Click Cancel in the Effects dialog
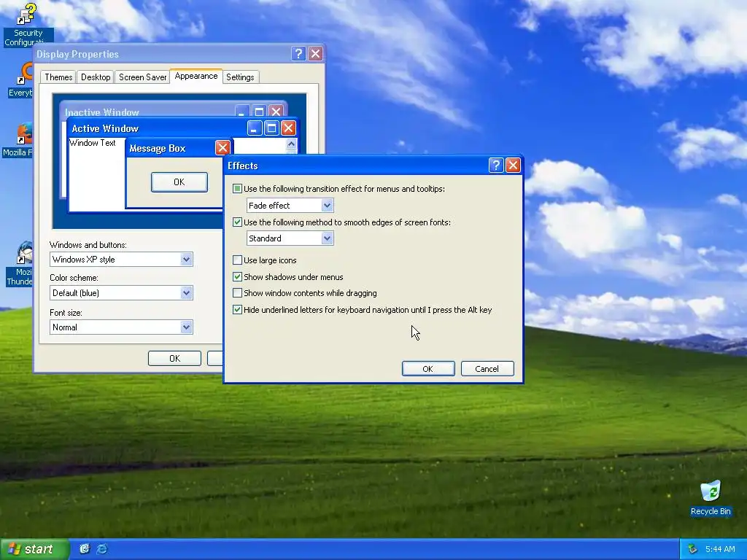The width and height of the screenshot is (747, 560). 487,368
